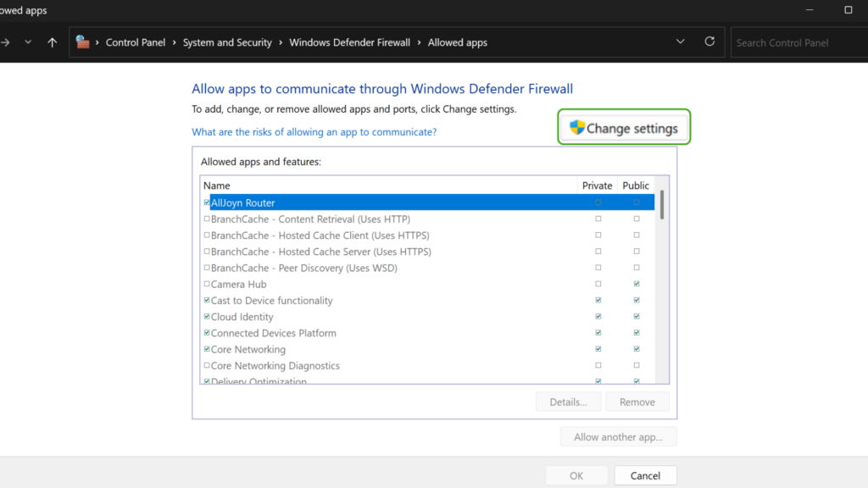Click the Remove button
Viewport: 868px width, 488px height.
tap(637, 402)
